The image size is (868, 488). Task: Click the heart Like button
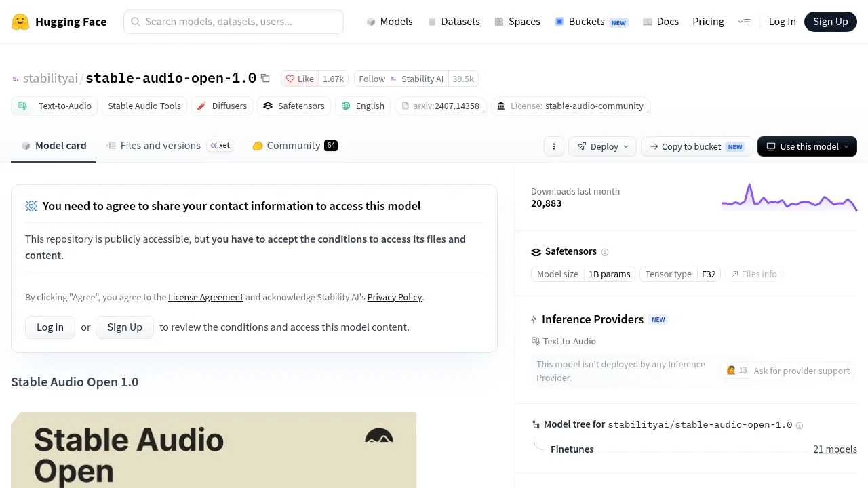pyautogui.click(x=299, y=79)
